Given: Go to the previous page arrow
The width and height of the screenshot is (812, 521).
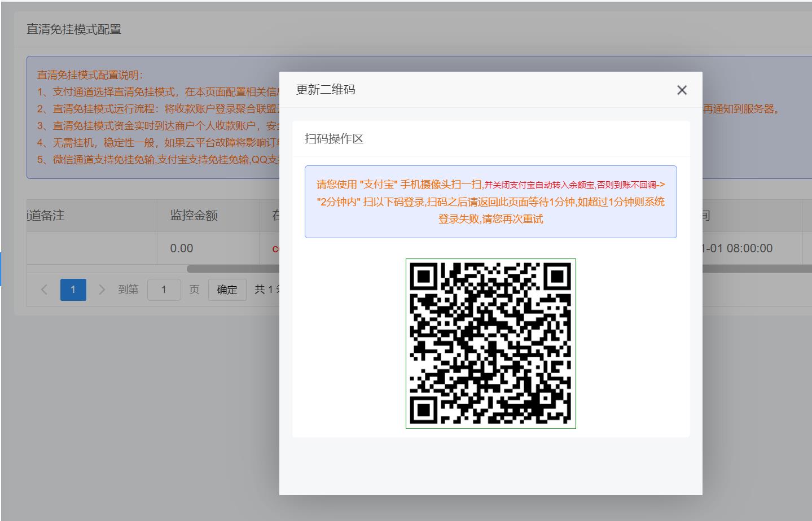Looking at the screenshot, I should (45, 290).
